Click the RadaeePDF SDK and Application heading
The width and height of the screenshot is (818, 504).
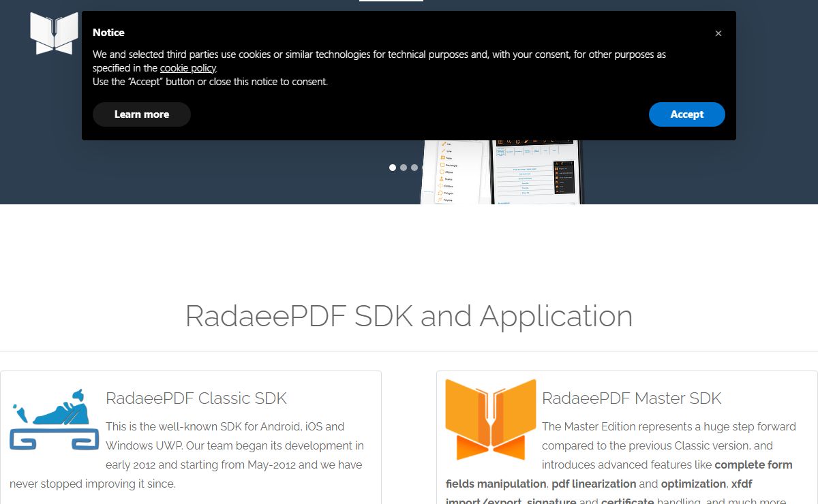[409, 316]
